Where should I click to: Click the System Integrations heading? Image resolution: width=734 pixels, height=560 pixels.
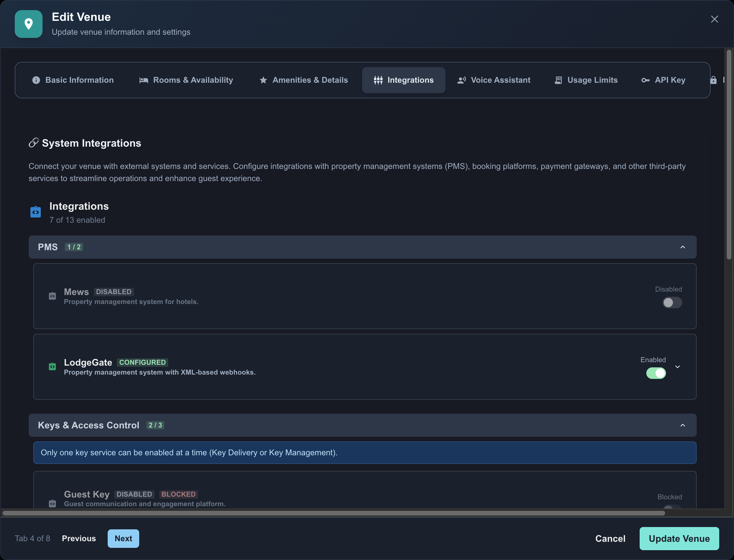pyautogui.click(x=91, y=143)
